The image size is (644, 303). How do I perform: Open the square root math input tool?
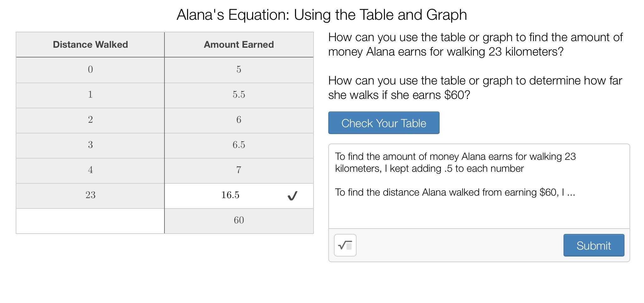point(345,245)
